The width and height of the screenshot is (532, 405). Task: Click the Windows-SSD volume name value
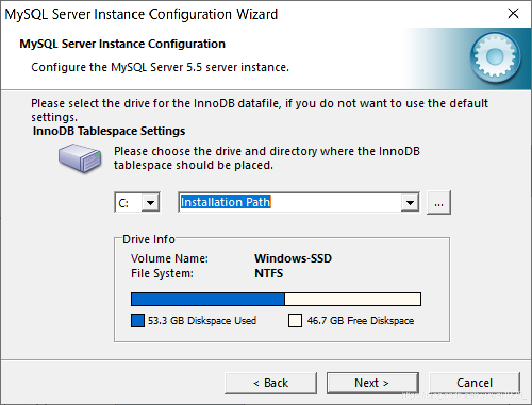293,259
